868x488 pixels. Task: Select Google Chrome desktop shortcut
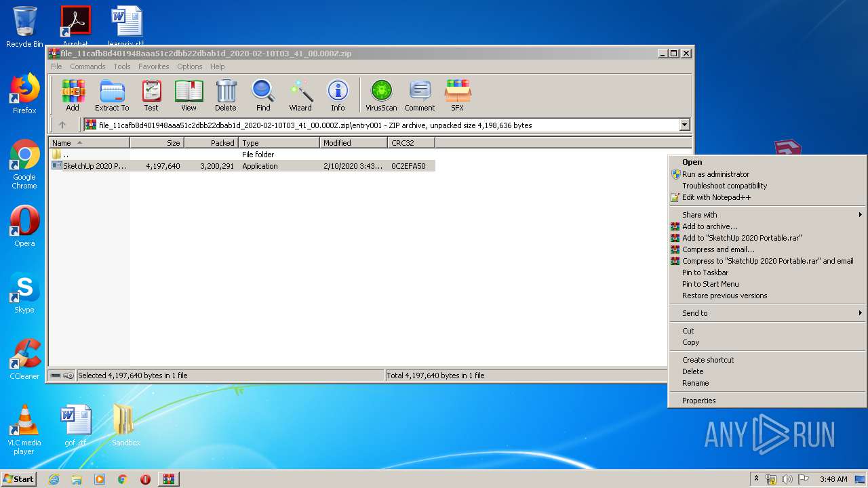pyautogui.click(x=24, y=164)
